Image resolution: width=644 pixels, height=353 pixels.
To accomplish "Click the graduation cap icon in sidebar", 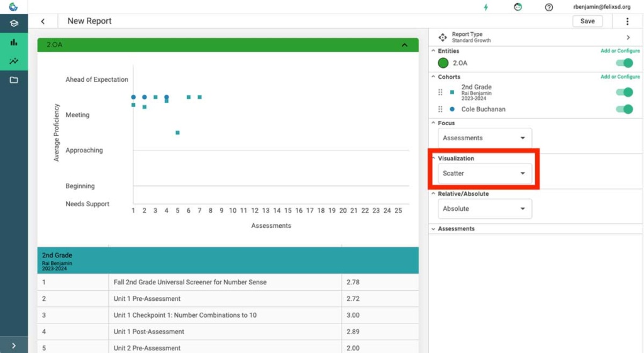I will pos(14,23).
